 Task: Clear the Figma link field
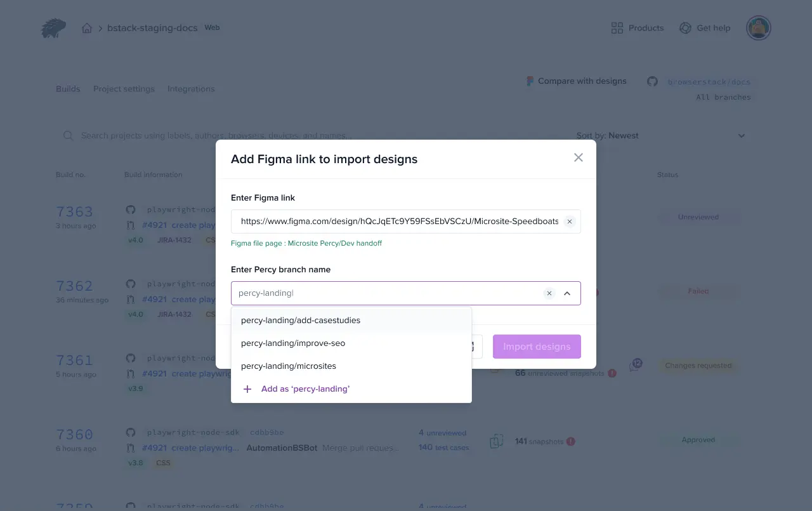[569, 222]
